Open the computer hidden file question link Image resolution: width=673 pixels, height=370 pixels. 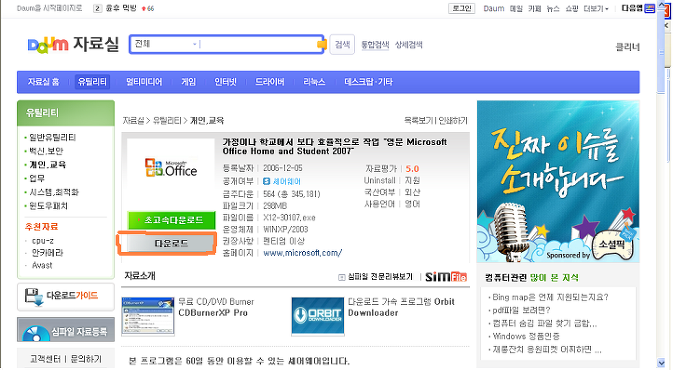click(x=544, y=323)
